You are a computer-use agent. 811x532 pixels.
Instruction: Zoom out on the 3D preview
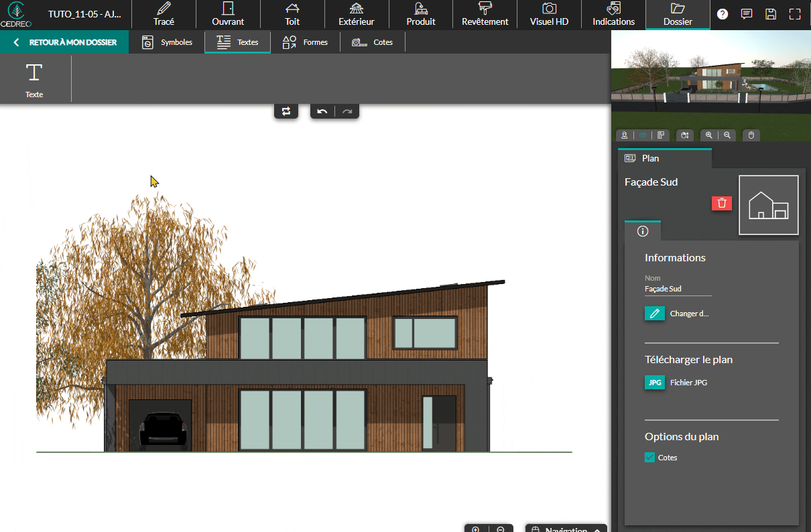[727, 135]
